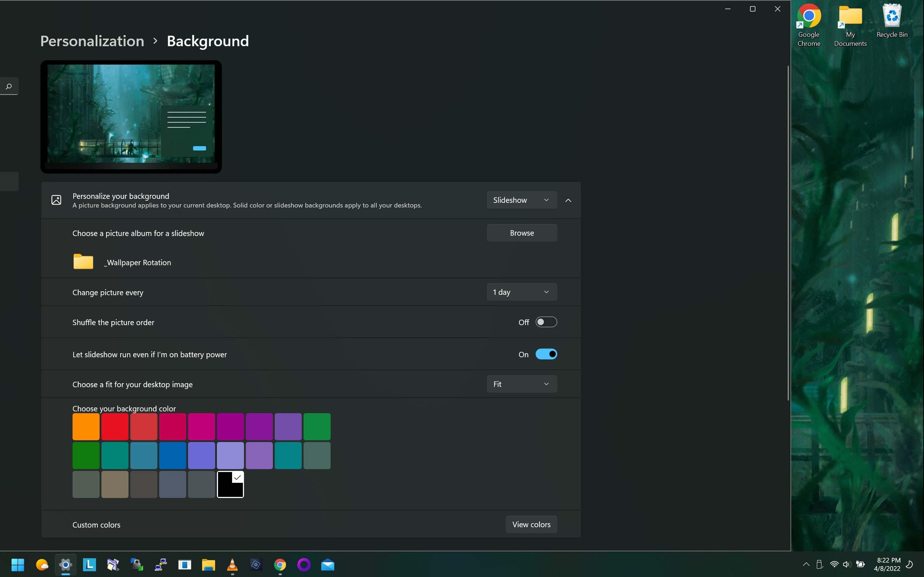Screen dimensions: 924x577
Task: Click the desktop background preview thumbnail
Action: tap(131, 117)
